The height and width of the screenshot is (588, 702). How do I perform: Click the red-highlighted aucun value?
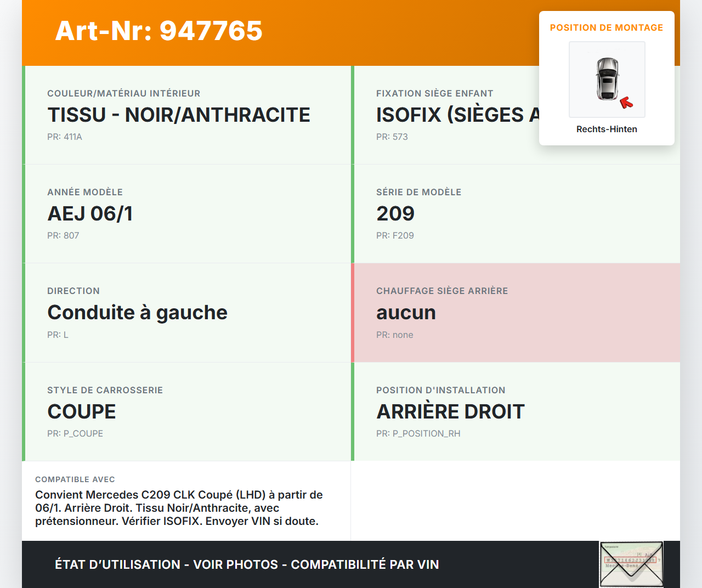[x=406, y=313]
